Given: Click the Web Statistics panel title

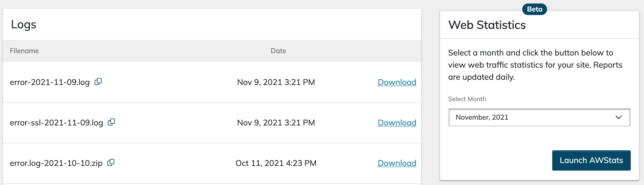Looking at the screenshot, I should click(x=487, y=25).
